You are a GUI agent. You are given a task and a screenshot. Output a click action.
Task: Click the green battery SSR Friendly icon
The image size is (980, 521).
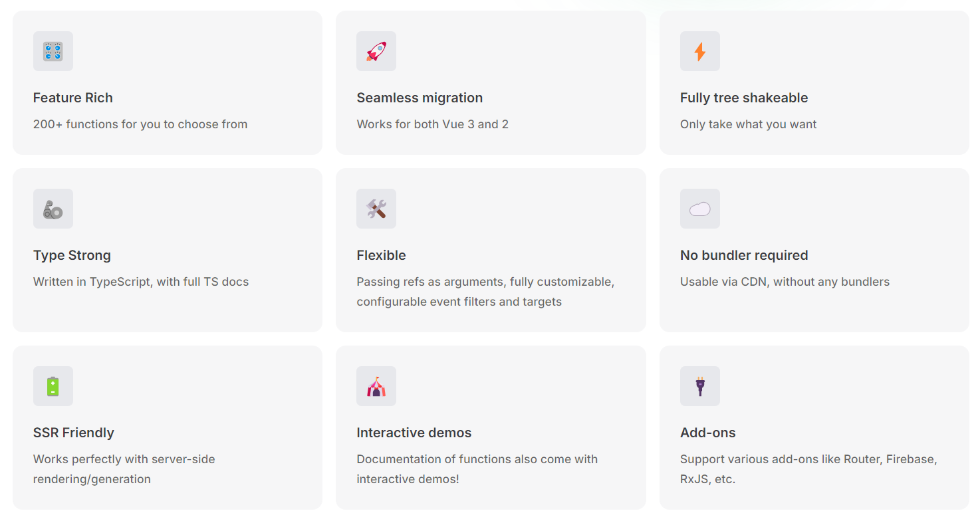pos(53,386)
